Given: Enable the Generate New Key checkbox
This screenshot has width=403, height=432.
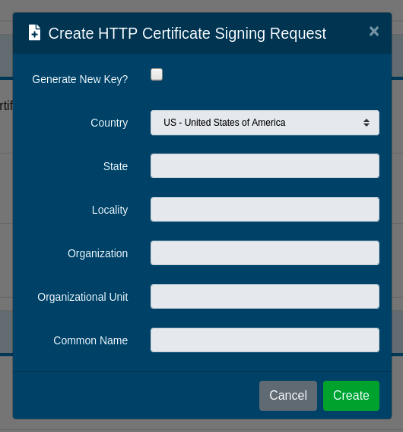Looking at the screenshot, I should 157,75.
